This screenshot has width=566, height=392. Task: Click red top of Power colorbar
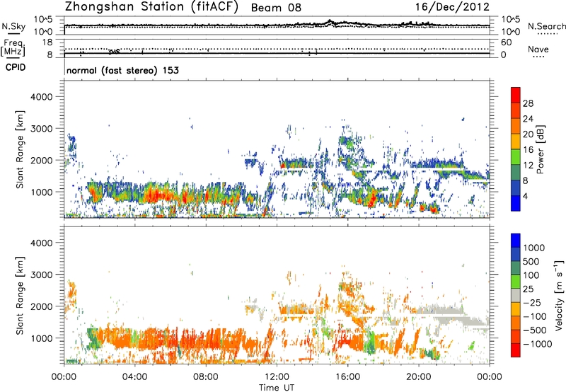tap(516, 95)
